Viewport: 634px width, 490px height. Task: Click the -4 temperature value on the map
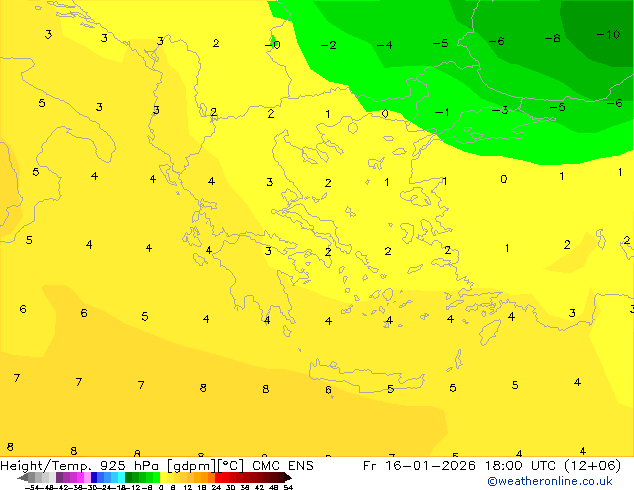click(385, 44)
